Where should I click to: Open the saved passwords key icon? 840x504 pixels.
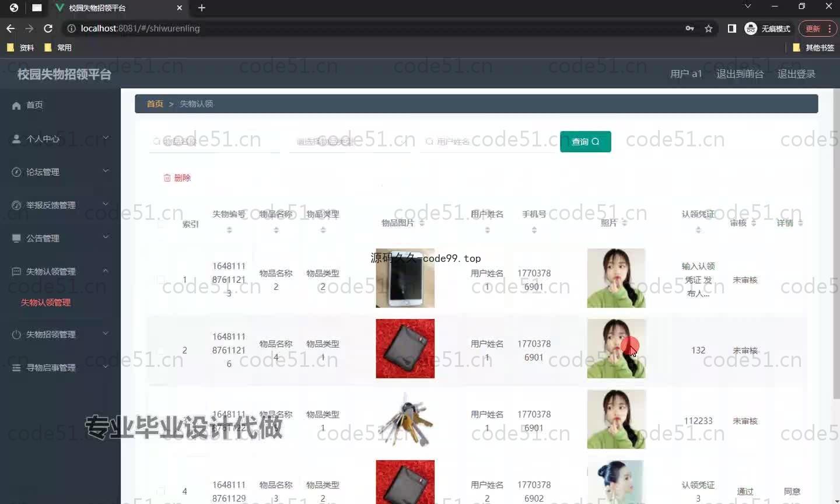pyautogui.click(x=689, y=29)
